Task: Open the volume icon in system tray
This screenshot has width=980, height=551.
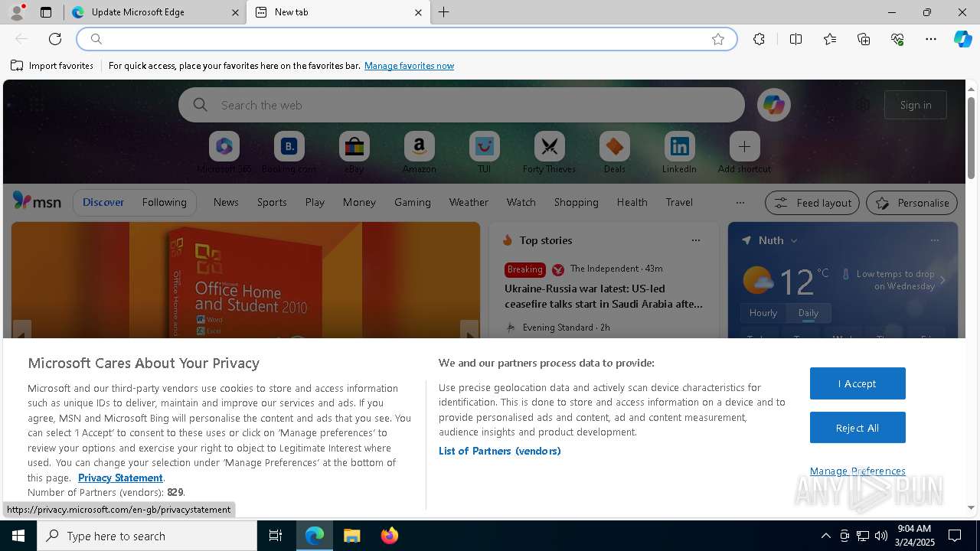Action: coord(881,536)
